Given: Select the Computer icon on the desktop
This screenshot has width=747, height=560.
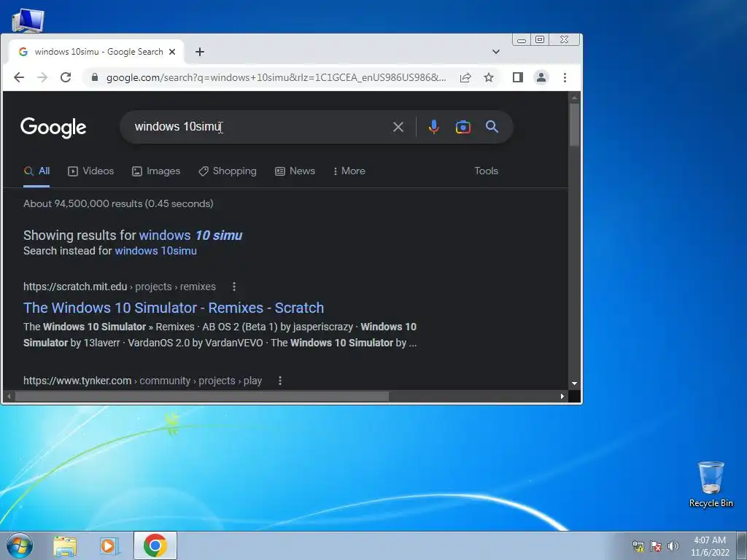Looking at the screenshot, I should pos(28,20).
